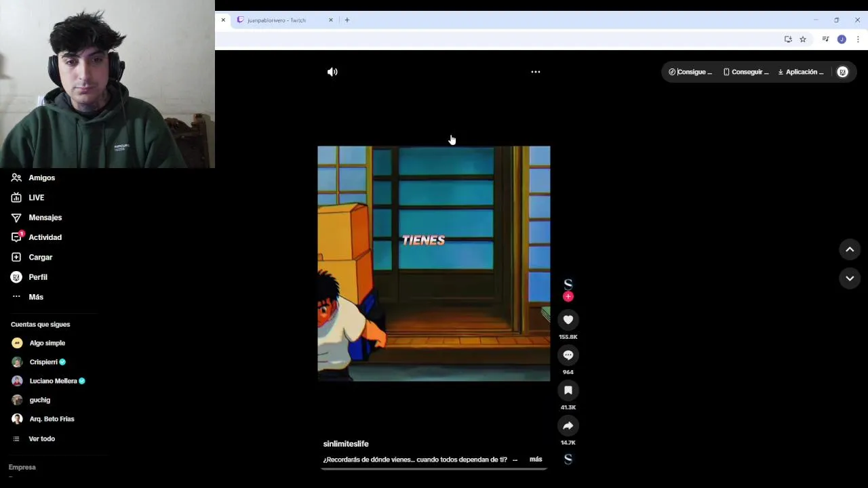Open the Chrome three-dot menu
Viewport: 868px width, 488px height.
tap(858, 39)
